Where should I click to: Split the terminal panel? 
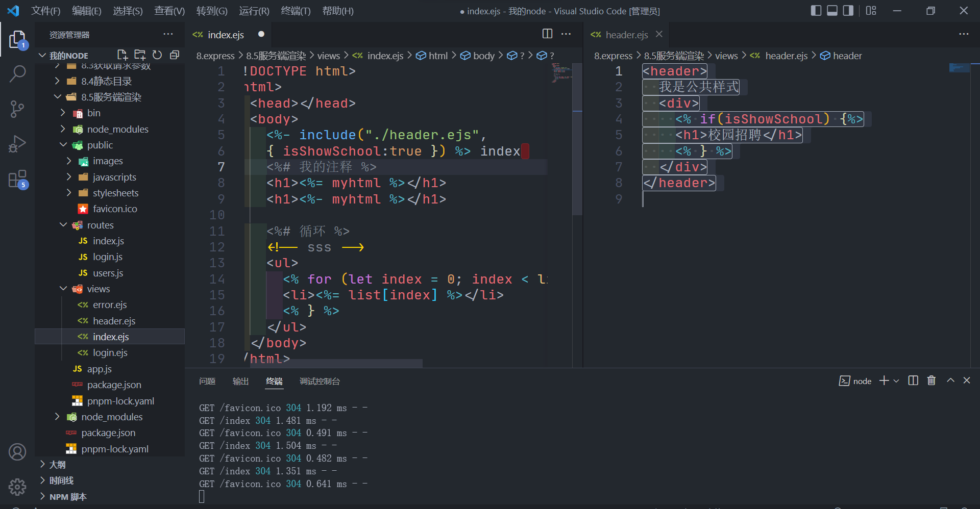[913, 380]
